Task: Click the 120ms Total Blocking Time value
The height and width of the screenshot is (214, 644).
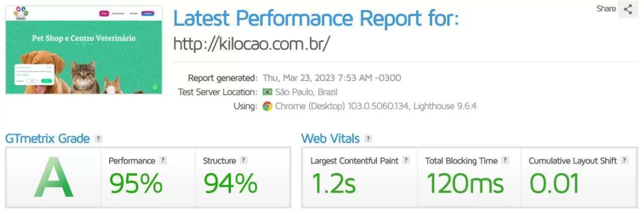Action: 465,183
